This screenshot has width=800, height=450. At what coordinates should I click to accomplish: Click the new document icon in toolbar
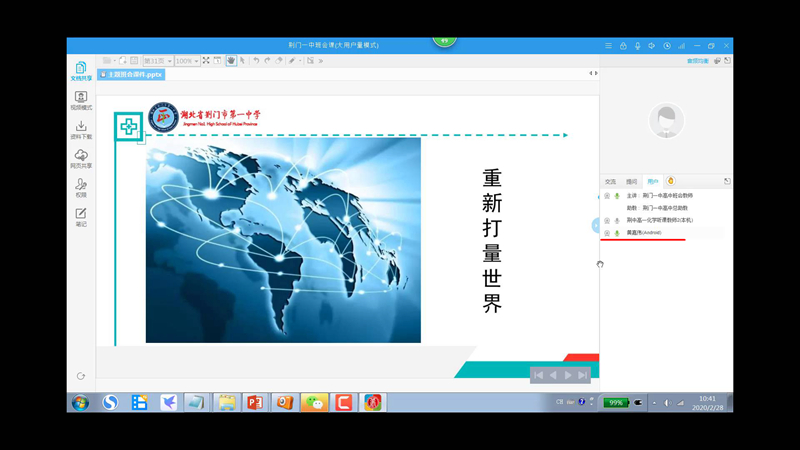tap(122, 61)
